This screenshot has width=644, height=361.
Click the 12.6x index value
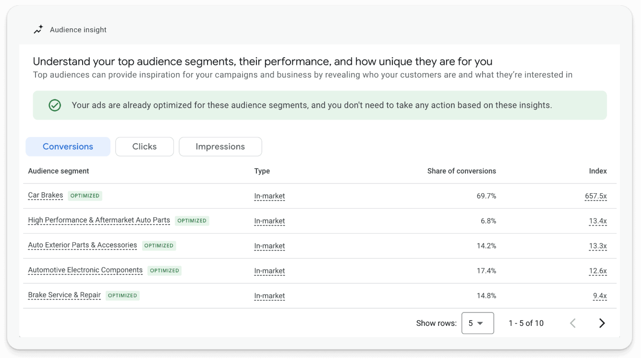point(598,271)
